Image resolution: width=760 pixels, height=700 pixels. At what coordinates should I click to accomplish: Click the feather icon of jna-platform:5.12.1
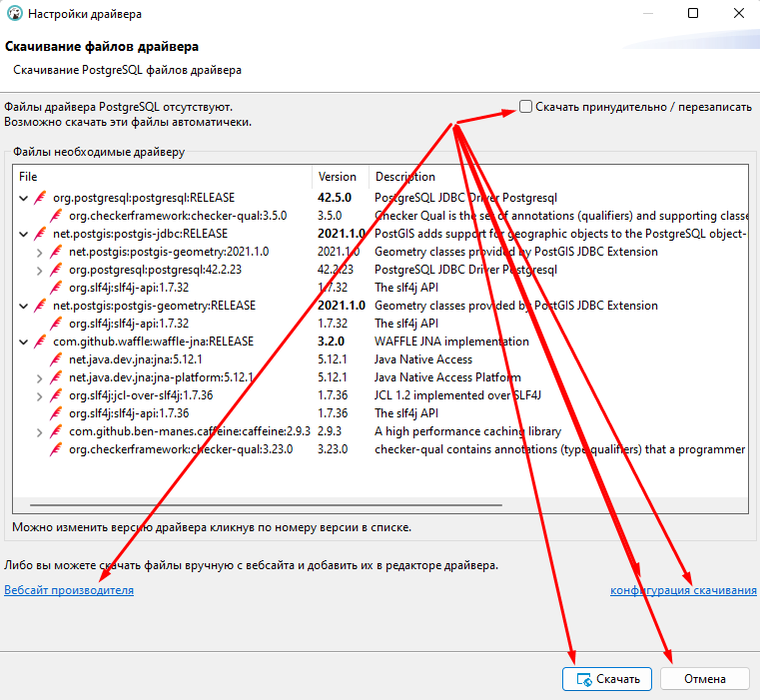point(56,377)
